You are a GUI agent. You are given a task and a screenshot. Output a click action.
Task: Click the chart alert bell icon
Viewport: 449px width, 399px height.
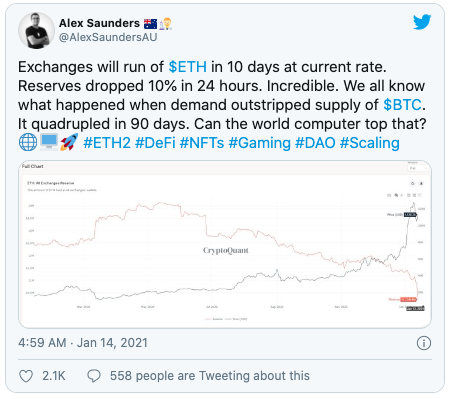tap(421, 183)
